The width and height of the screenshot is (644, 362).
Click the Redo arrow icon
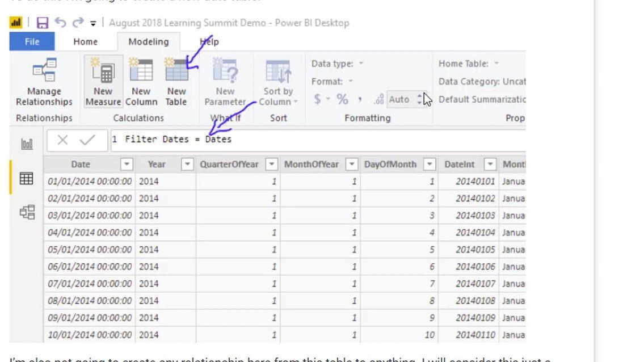(78, 22)
